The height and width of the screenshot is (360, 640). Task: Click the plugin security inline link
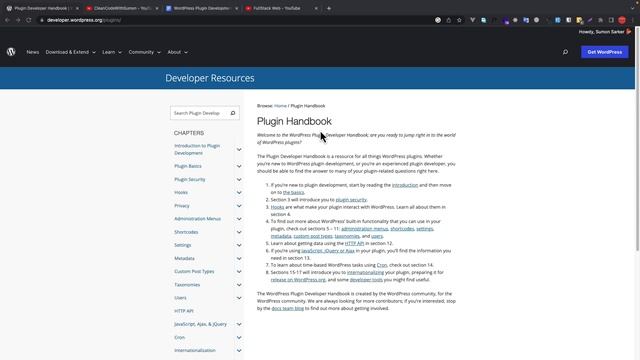(x=351, y=200)
